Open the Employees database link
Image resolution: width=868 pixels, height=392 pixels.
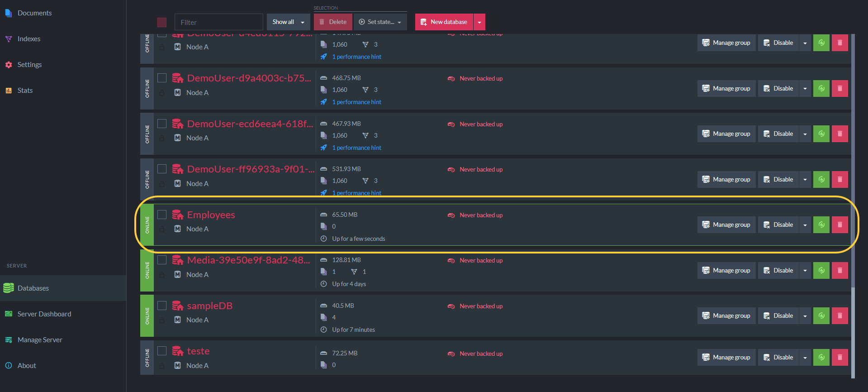click(x=211, y=215)
